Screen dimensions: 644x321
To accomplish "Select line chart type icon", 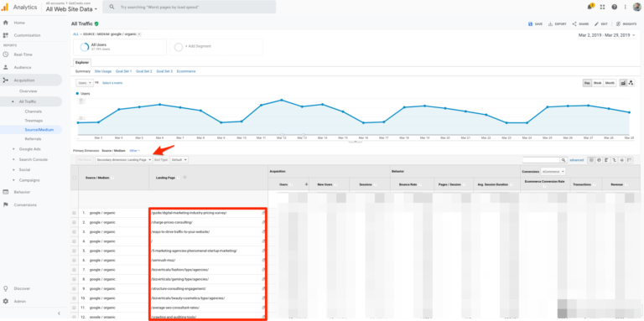I will (x=623, y=83).
